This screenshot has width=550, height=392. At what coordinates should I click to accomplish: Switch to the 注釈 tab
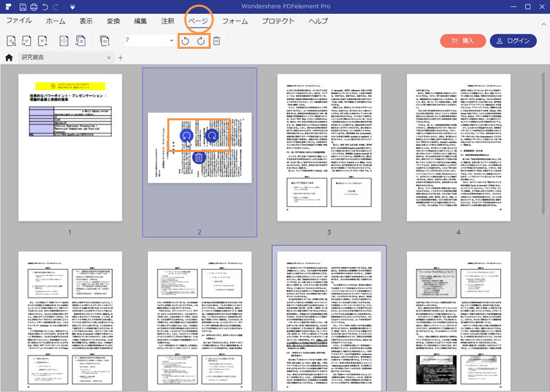[x=167, y=21]
